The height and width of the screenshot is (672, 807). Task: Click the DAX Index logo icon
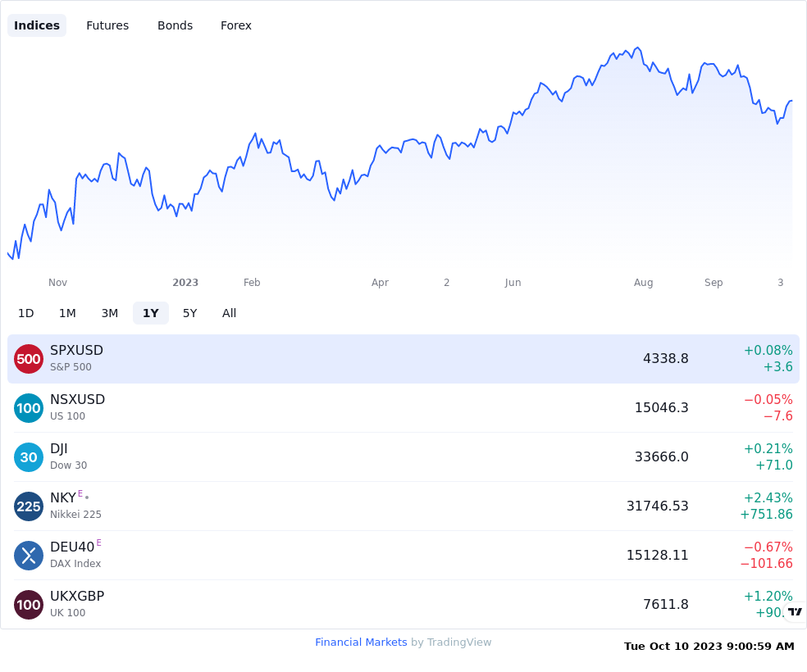tap(29, 556)
